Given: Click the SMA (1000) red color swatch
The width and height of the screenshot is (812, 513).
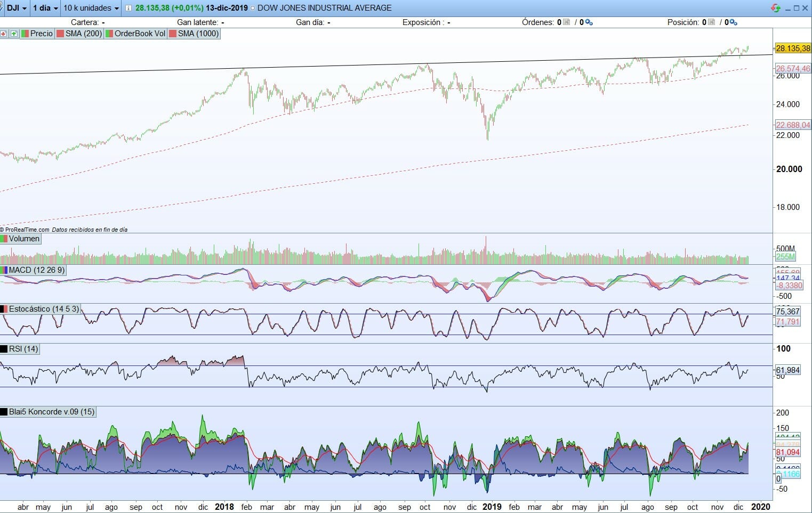Looking at the screenshot, I should click(x=173, y=34).
